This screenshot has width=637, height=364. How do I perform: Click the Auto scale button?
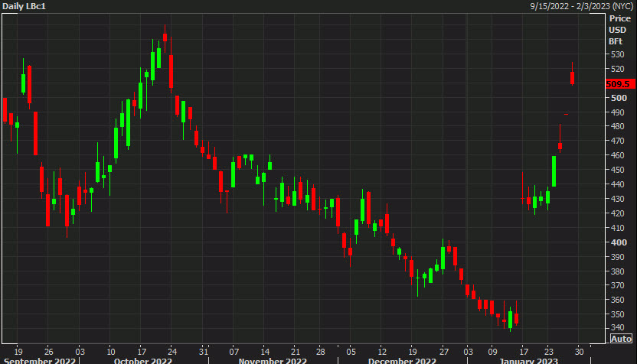[x=621, y=339]
